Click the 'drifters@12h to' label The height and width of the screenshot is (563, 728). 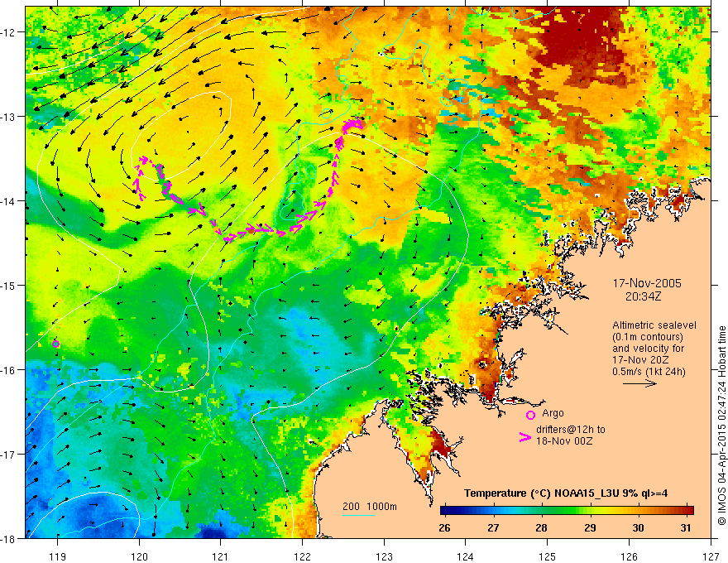571,430
